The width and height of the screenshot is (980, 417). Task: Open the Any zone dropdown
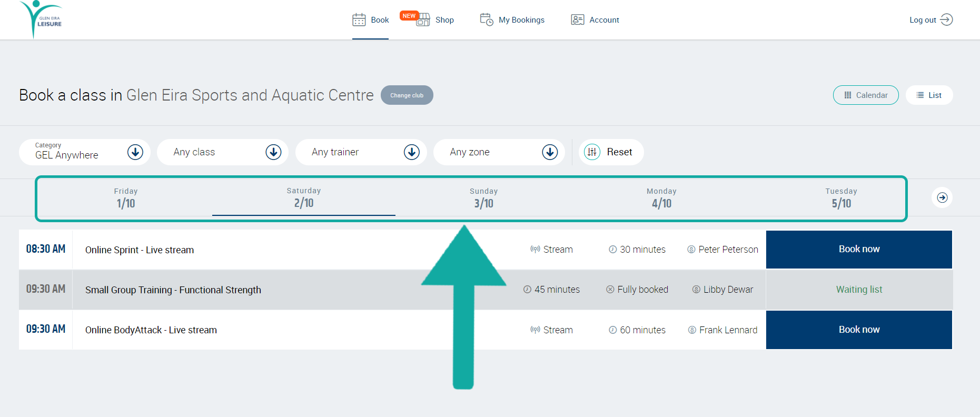tap(499, 152)
